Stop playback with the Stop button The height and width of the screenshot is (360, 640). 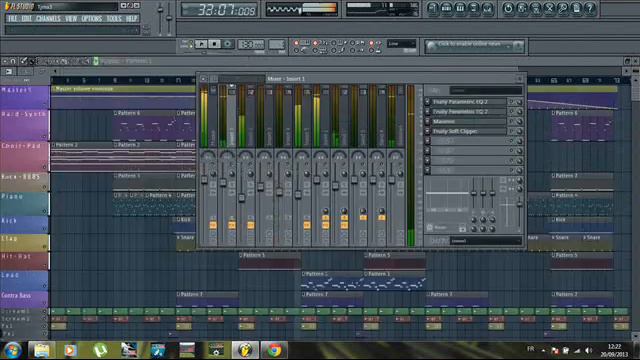(214, 44)
